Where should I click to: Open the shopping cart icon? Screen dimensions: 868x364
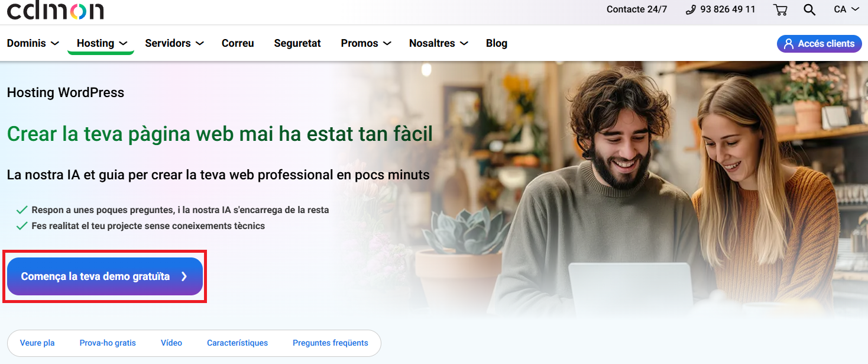(780, 9)
